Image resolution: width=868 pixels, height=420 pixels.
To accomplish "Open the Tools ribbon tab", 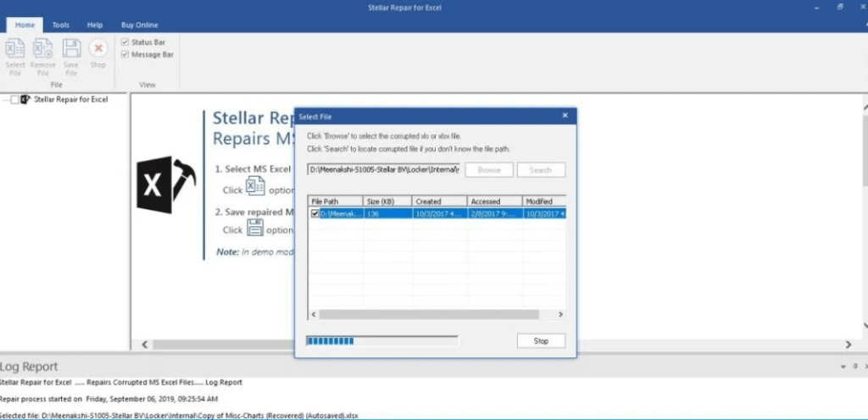I will tap(61, 25).
